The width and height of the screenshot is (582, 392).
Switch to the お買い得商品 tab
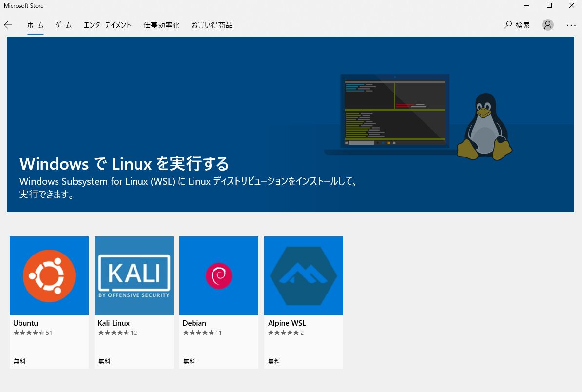click(x=212, y=25)
